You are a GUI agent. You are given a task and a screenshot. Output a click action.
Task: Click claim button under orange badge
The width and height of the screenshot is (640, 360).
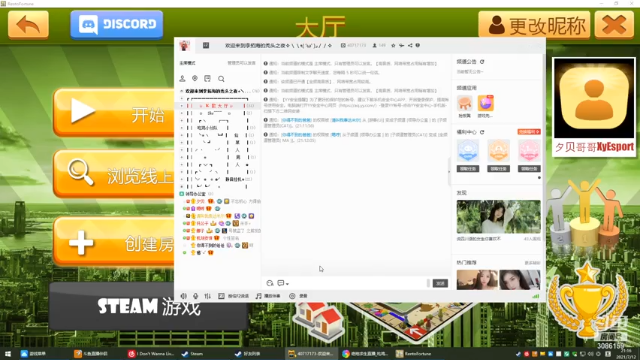pyautogui.click(x=498, y=169)
